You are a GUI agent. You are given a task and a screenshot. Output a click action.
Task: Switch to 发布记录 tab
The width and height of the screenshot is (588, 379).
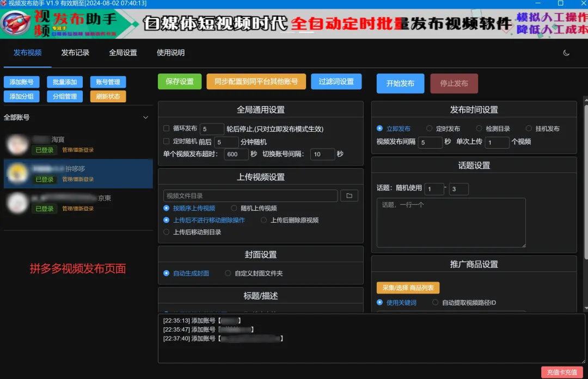tap(75, 53)
